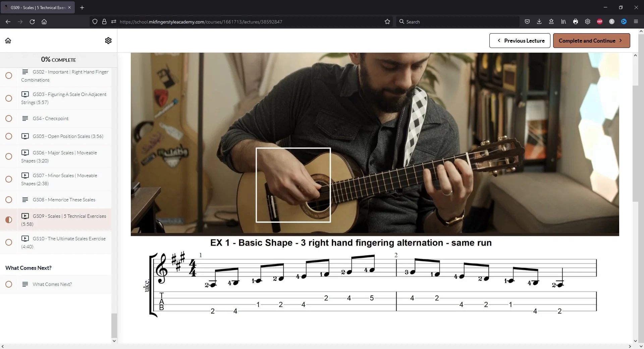Save page to Pocket
The image size is (644, 349).
(x=527, y=21)
